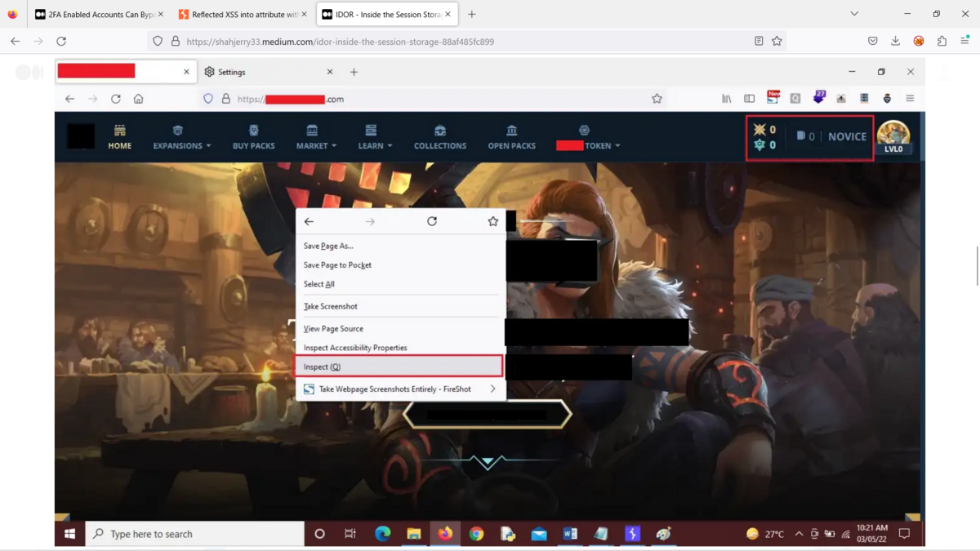The image size is (980, 551).
Task: Click the medium.com address bar URL
Action: 340,42
